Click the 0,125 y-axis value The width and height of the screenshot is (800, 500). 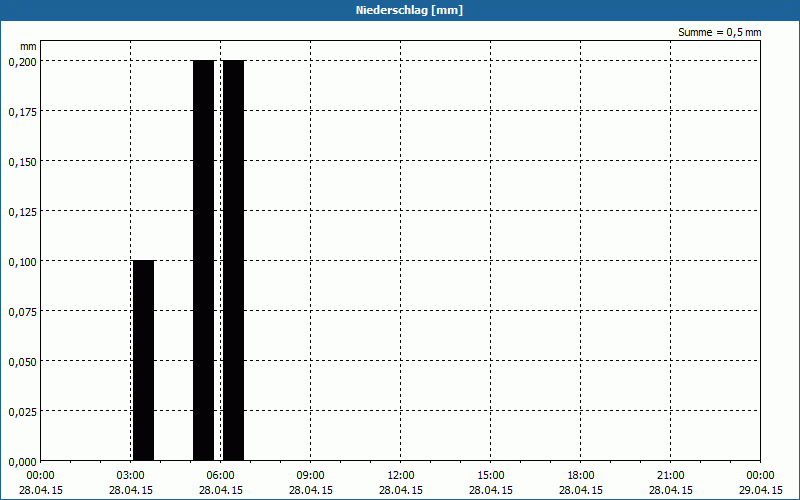click(x=22, y=212)
